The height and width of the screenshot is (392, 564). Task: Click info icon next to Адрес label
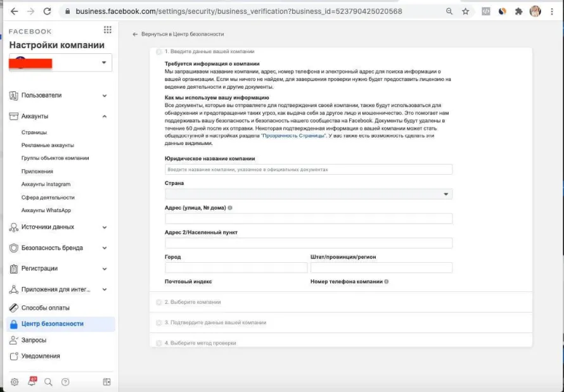[230, 208]
